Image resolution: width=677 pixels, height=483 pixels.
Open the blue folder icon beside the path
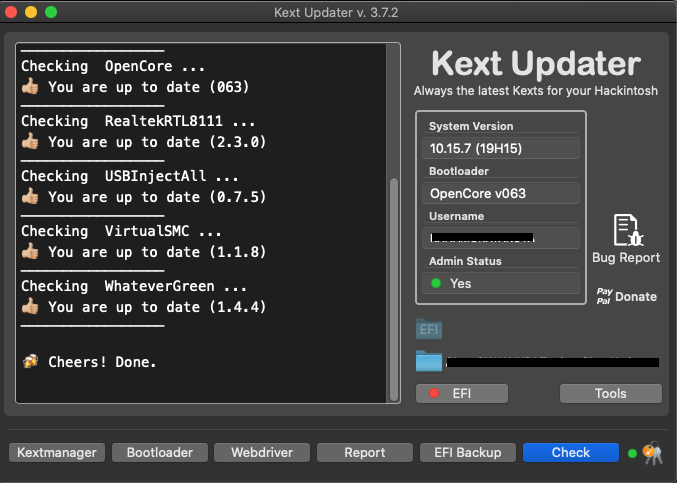pyautogui.click(x=429, y=361)
